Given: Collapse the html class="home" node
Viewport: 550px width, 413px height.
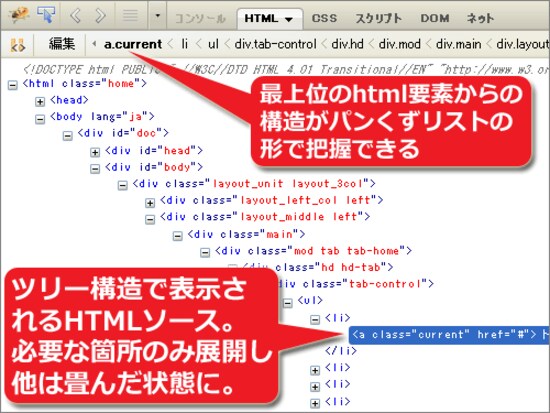Looking at the screenshot, I should tap(13, 85).
